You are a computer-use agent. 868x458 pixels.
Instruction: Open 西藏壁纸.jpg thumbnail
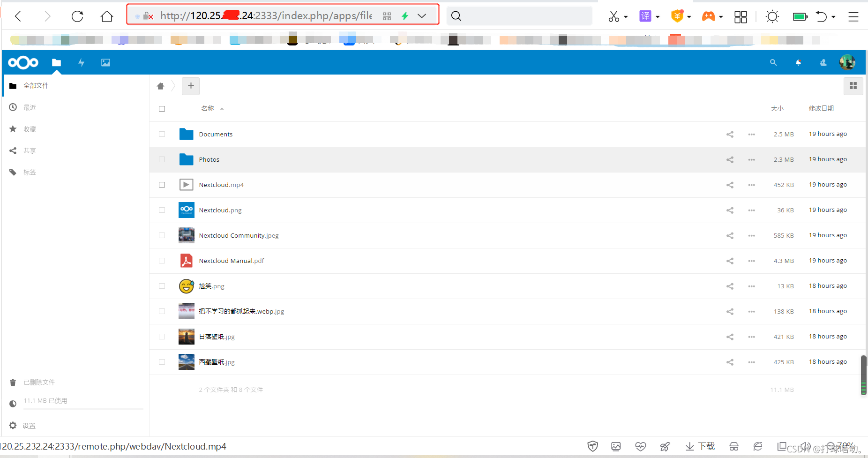(187, 362)
